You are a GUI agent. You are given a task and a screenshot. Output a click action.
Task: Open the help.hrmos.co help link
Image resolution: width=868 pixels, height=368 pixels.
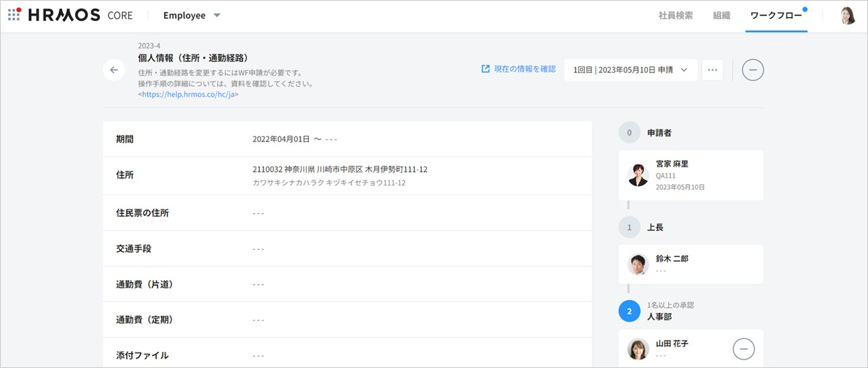[188, 95]
